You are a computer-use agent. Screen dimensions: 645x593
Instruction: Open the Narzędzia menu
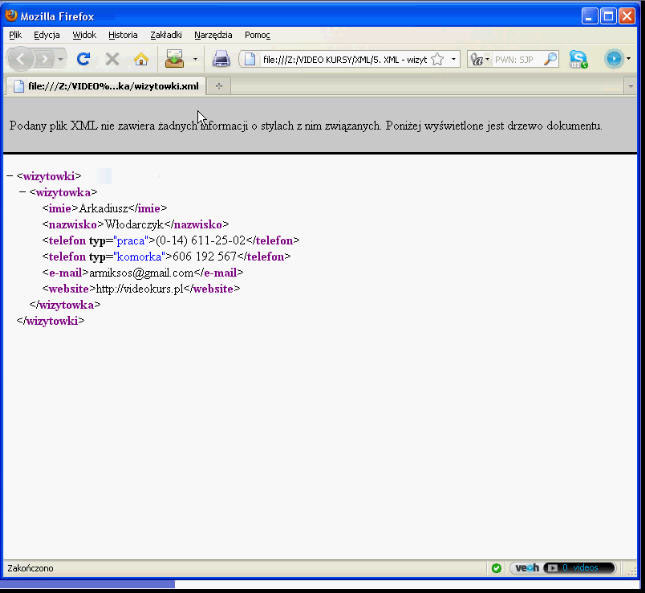213,35
